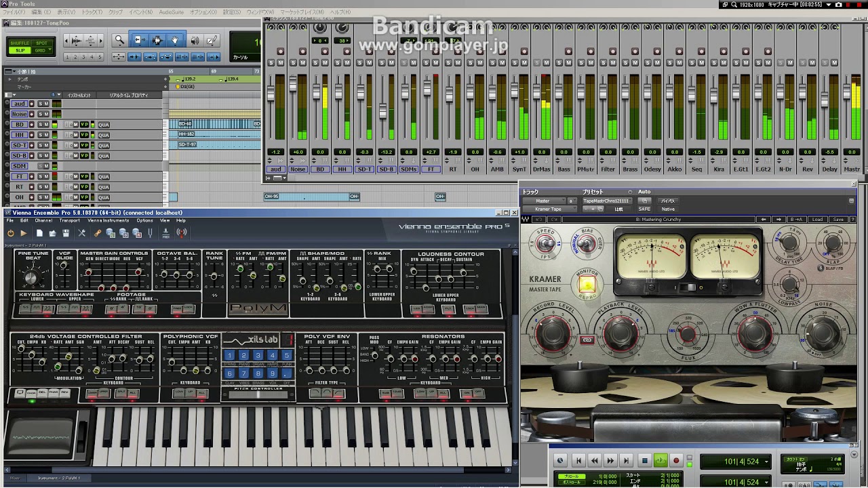Viewport: 868px width, 488px height.
Task: Mute the BD track in the edit window
Action: [x=47, y=125]
